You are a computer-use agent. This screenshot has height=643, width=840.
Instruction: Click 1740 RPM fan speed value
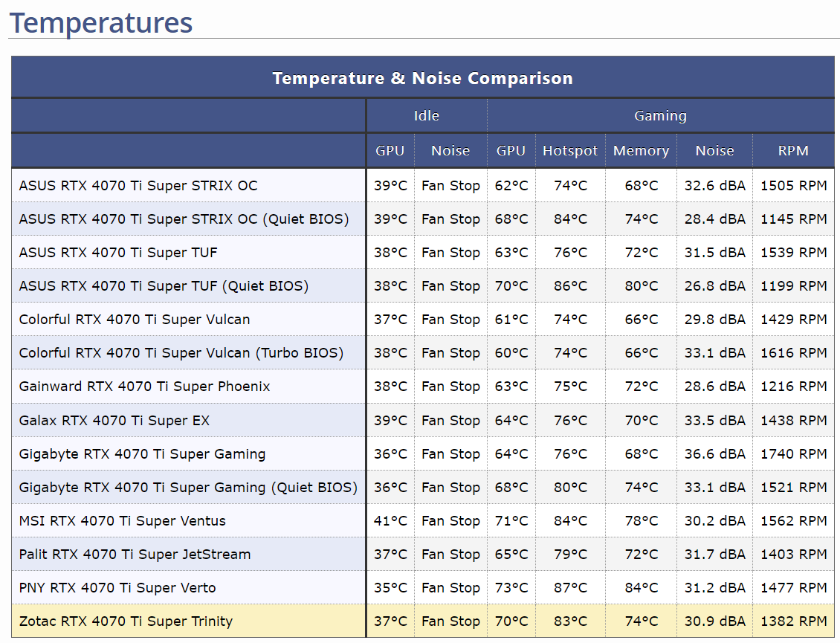tap(793, 454)
